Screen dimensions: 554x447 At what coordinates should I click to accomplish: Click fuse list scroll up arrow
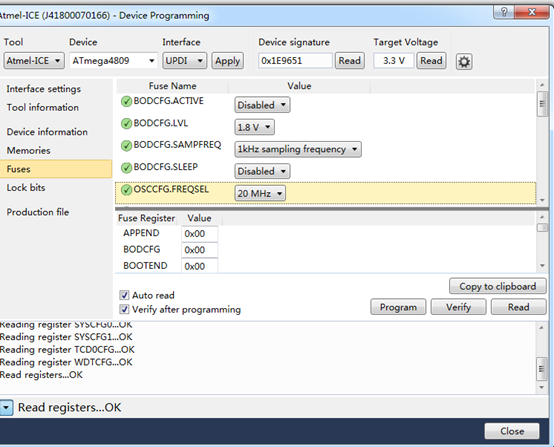542,85
